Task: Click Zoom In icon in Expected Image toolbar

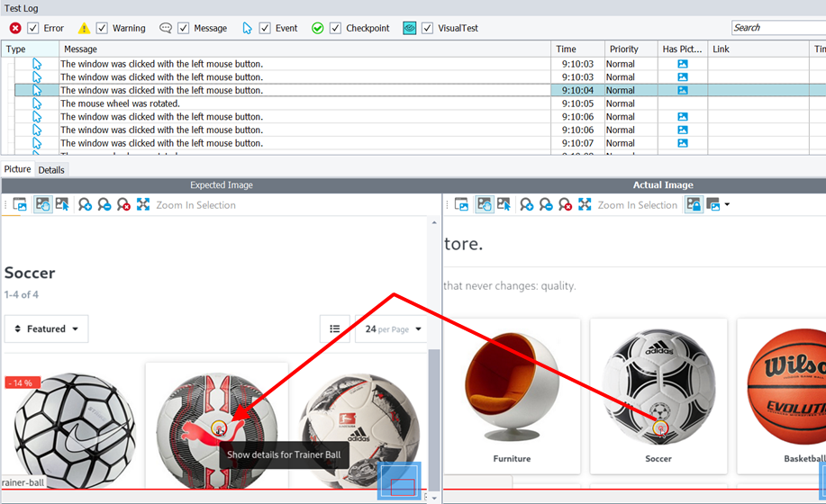Action: (x=84, y=205)
